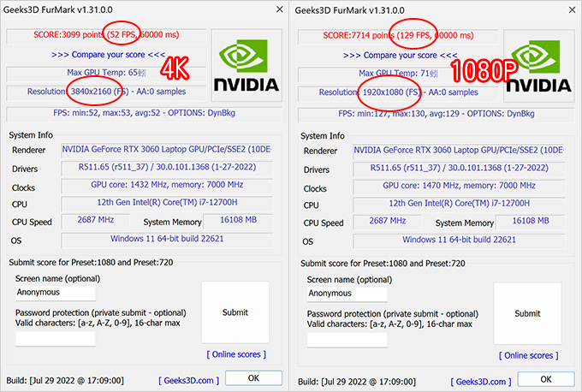Click the Renderer value in left window
Screen dimensions: 582x392
(x=167, y=149)
